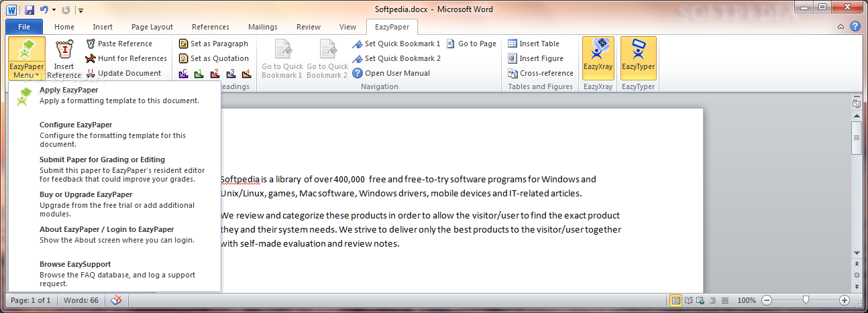Viewport: 868px width, 313px height.
Task: Switch to the Home tab
Action: tap(64, 27)
